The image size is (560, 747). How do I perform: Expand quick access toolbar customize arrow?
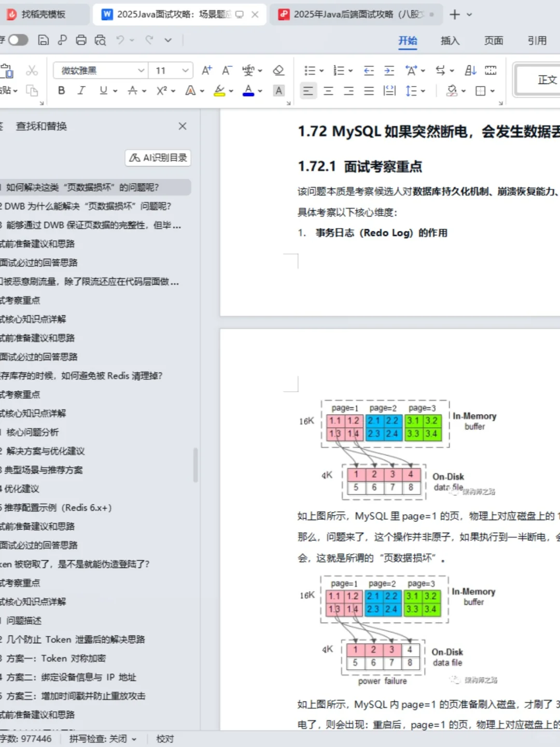(168, 40)
